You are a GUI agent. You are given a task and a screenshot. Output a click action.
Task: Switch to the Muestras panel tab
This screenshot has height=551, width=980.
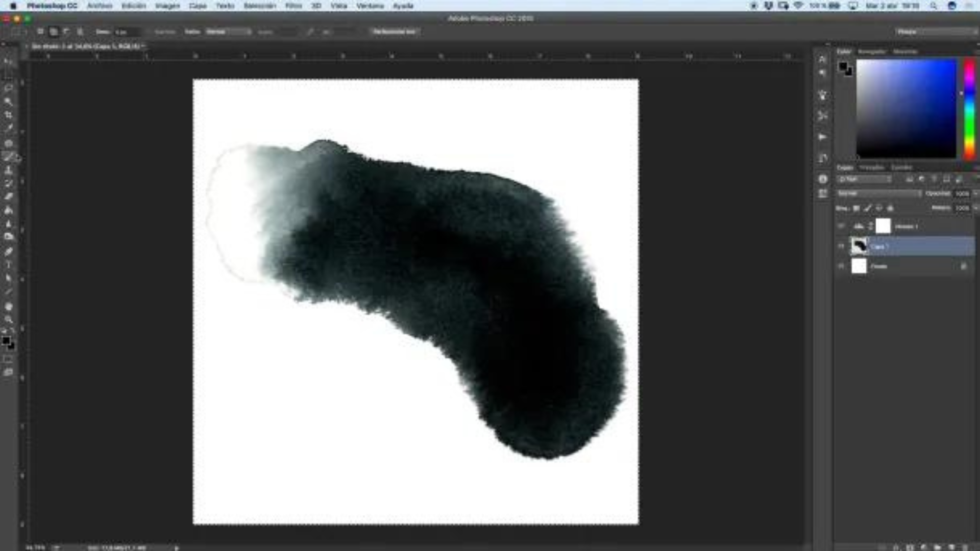coord(905,52)
